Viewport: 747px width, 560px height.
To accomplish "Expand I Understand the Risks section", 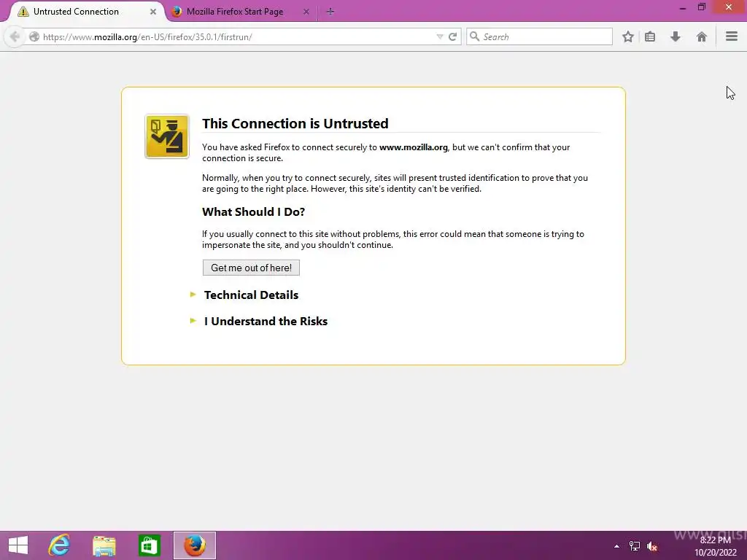I will 266,321.
